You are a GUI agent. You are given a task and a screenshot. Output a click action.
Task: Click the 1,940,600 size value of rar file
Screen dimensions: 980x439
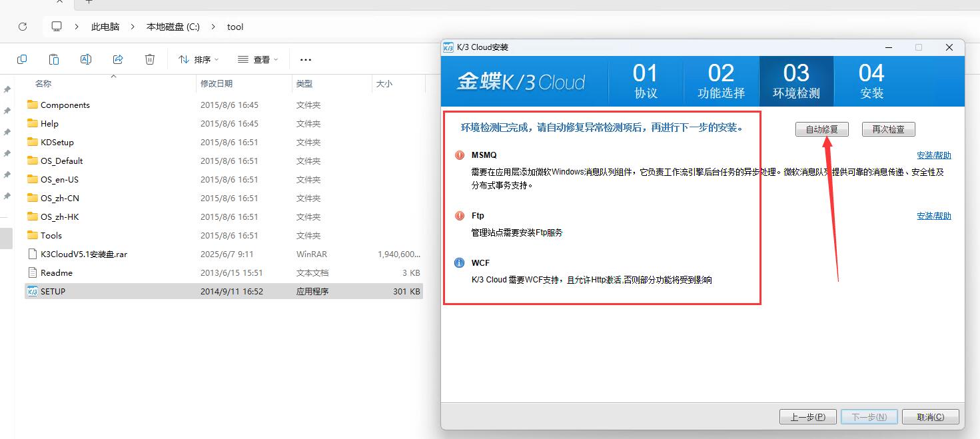[398, 254]
